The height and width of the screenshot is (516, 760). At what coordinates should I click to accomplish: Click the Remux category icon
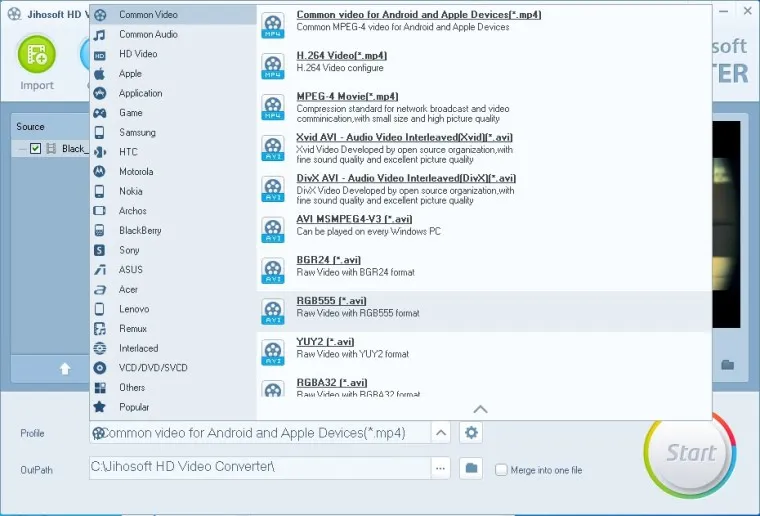[100, 329]
